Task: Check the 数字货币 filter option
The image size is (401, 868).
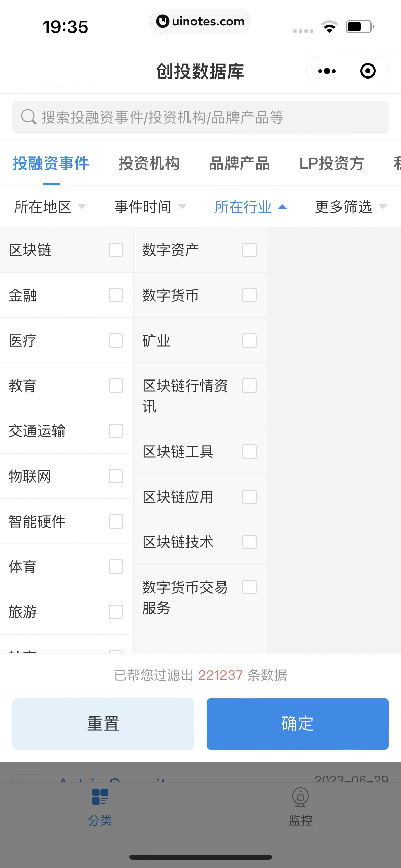Action: [x=249, y=295]
